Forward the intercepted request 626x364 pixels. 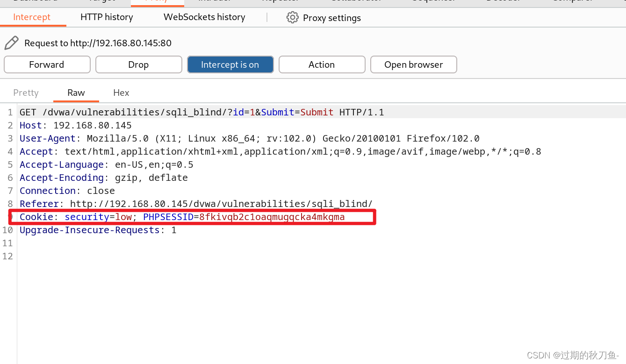click(x=47, y=64)
